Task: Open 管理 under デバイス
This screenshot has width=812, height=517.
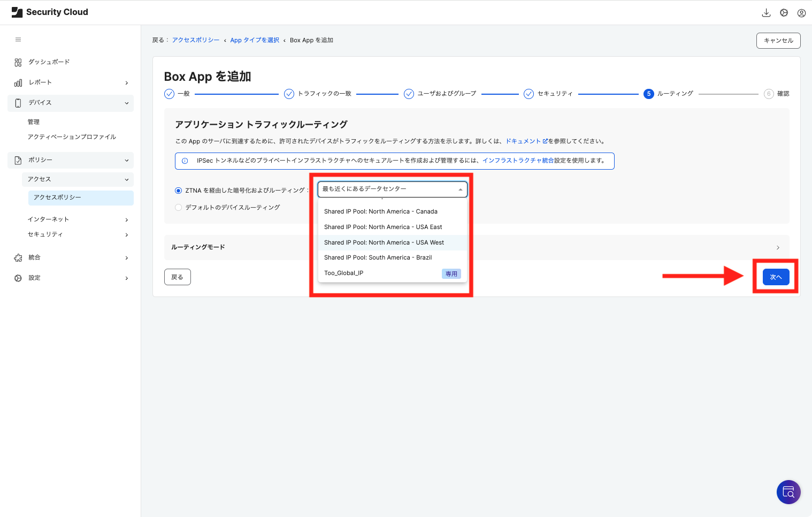Action: pyautogui.click(x=34, y=122)
